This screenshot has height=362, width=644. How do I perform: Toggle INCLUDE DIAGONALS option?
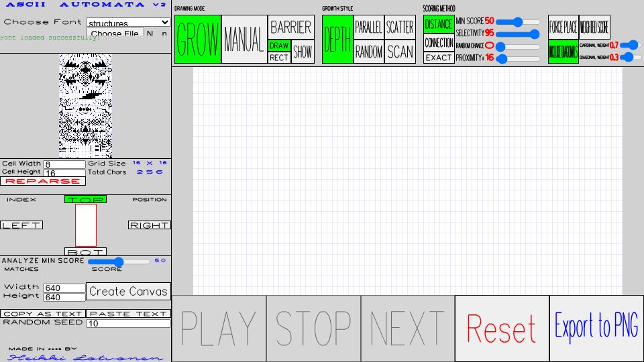(x=563, y=52)
